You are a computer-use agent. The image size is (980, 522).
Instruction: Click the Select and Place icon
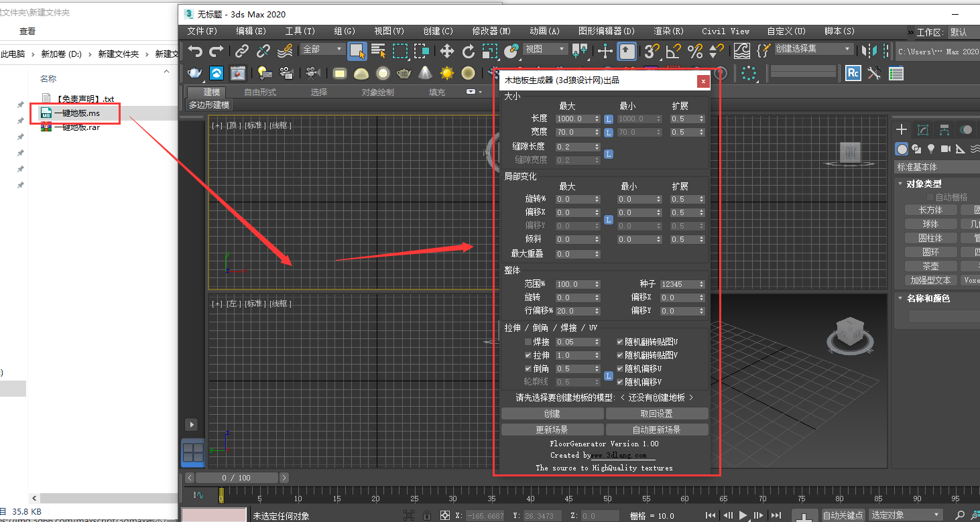511,50
